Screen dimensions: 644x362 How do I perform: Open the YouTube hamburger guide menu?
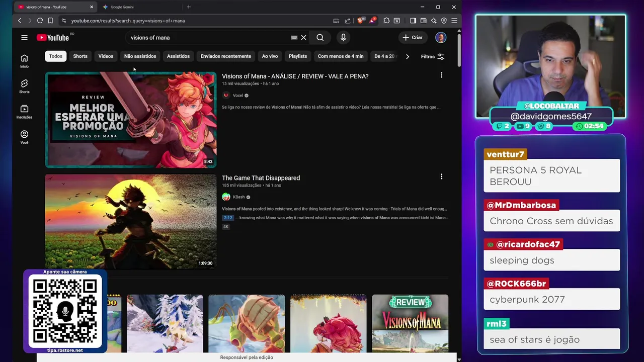[24, 37]
